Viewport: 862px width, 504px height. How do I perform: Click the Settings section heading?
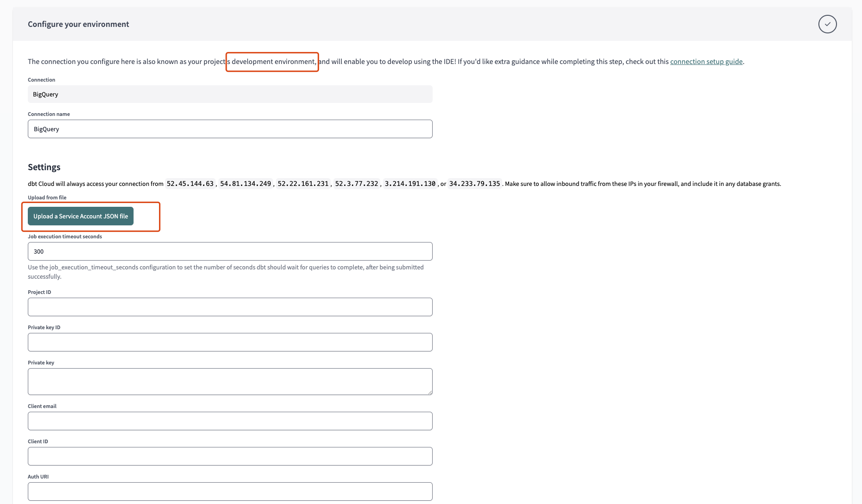[x=44, y=167]
